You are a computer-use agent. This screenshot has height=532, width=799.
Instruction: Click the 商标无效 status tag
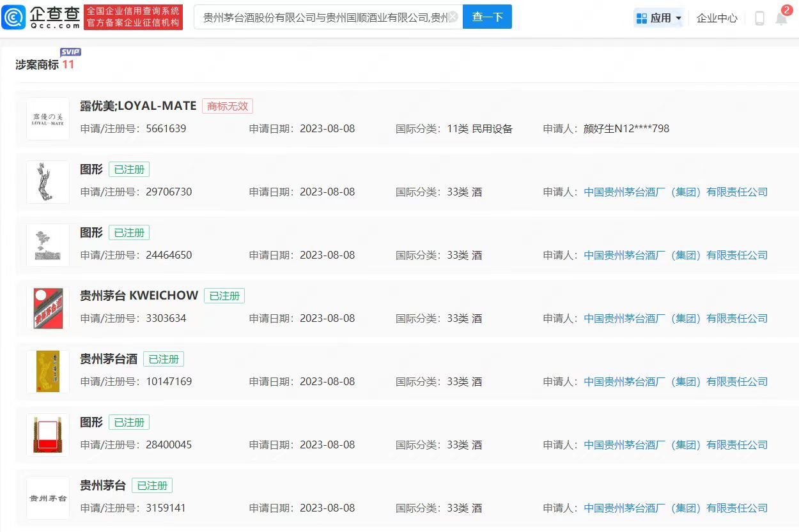pos(228,106)
